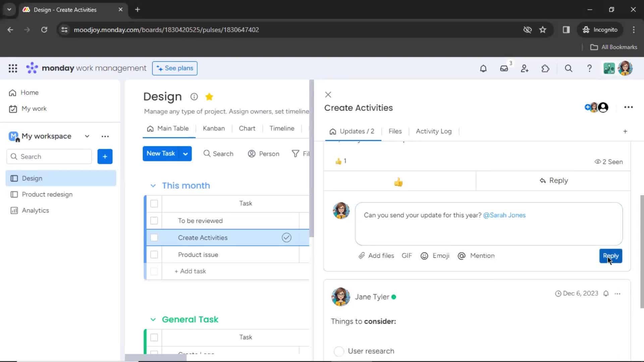Click the Add files attachment icon
Screen dimensions: 644x362
362,255
